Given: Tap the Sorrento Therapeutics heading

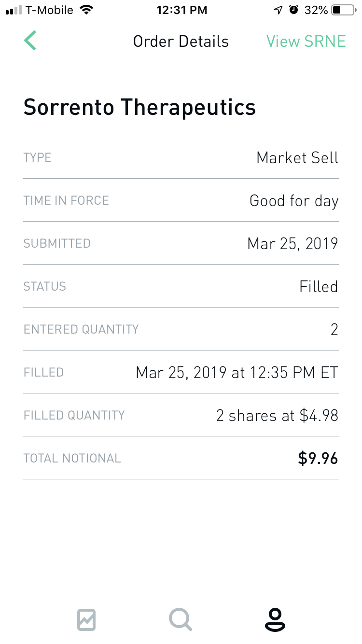Looking at the screenshot, I should (139, 107).
